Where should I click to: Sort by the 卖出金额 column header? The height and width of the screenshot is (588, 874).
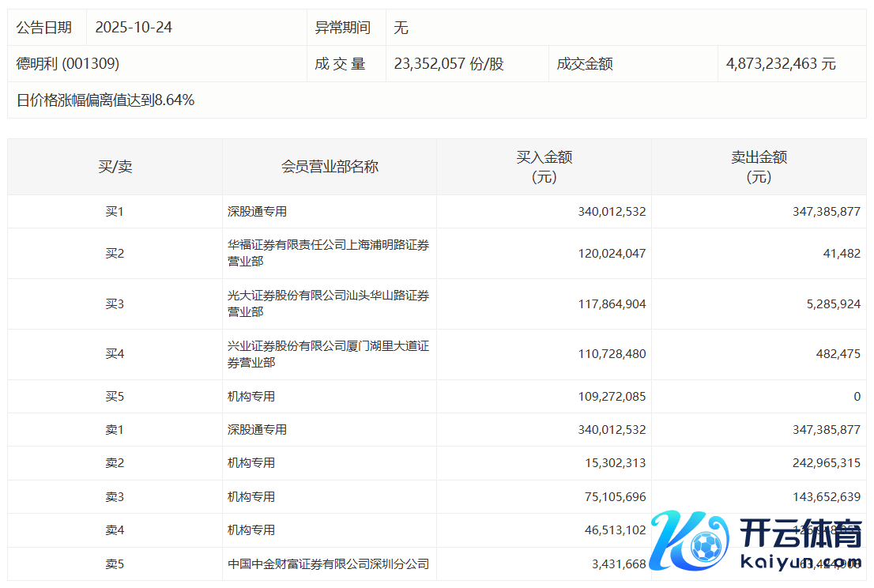click(759, 167)
